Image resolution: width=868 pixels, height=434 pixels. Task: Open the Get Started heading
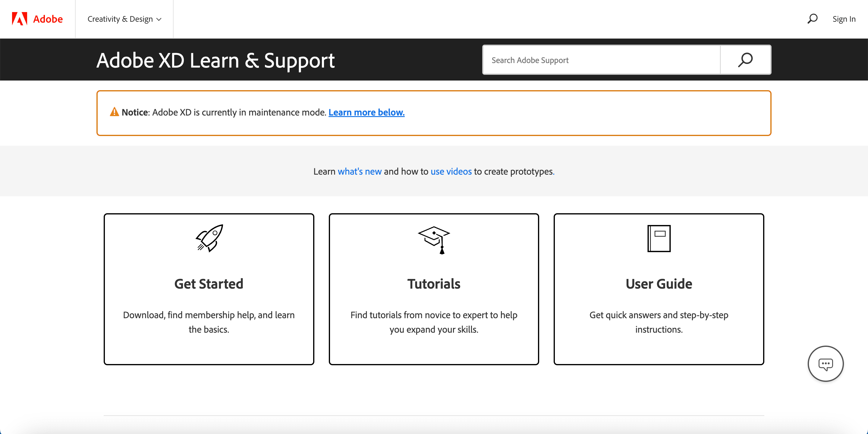(209, 284)
